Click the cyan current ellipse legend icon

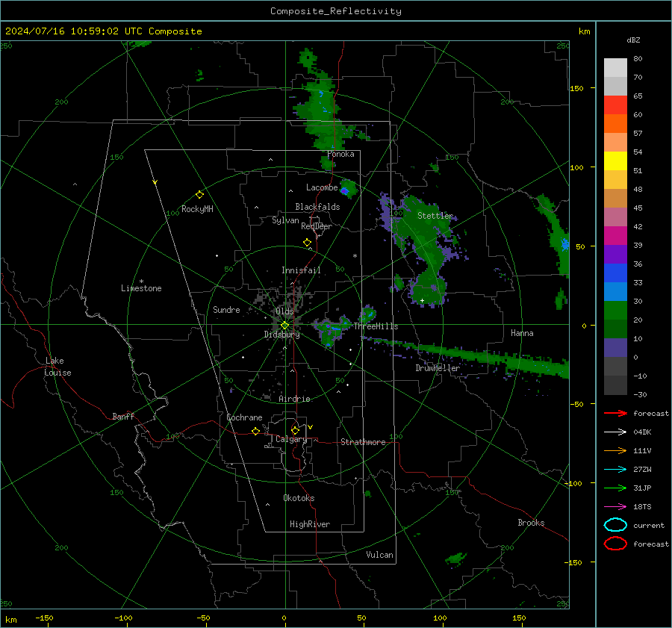[x=615, y=525]
